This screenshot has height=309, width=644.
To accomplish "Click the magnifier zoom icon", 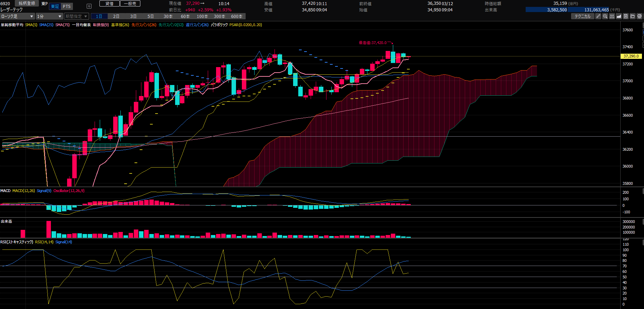I will point(605,16).
